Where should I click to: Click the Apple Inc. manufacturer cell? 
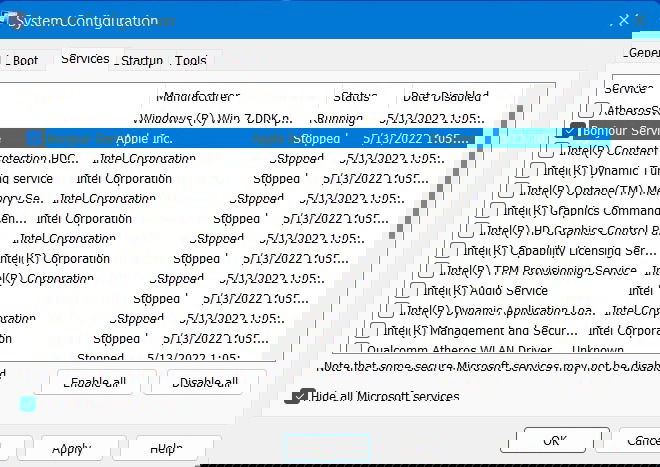pos(144,139)
